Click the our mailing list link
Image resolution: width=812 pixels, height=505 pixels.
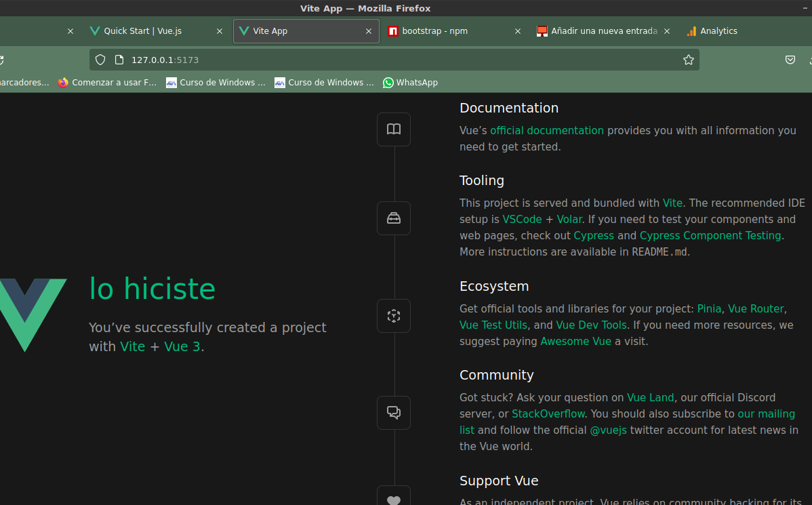pos(766,414)
